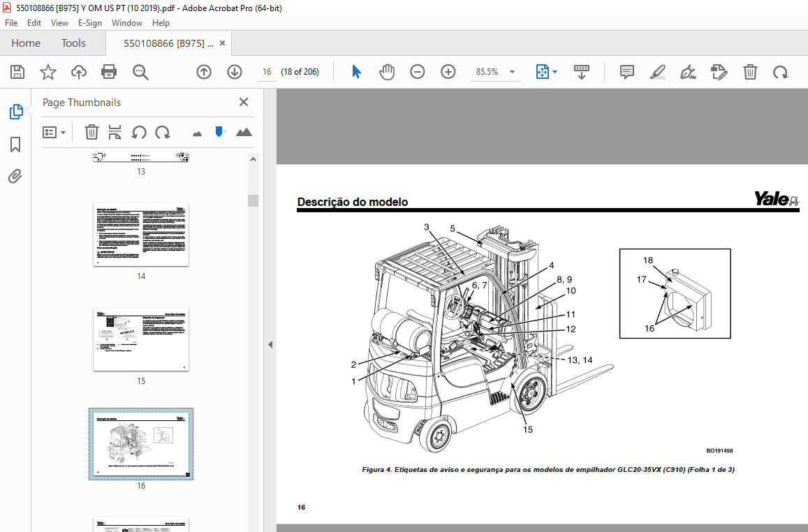Close the Page Thumbnails panel
The width and height of the screenshot is (808, 532).
pos(244,102)
